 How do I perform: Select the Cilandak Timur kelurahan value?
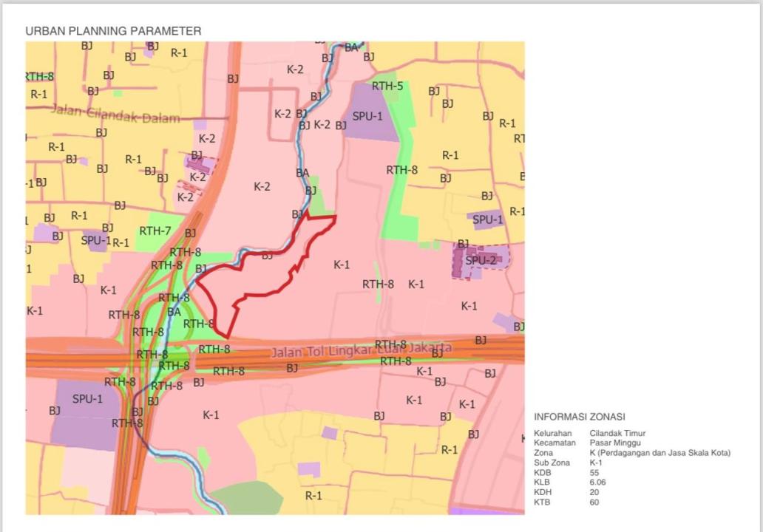[x=617, y=434]
